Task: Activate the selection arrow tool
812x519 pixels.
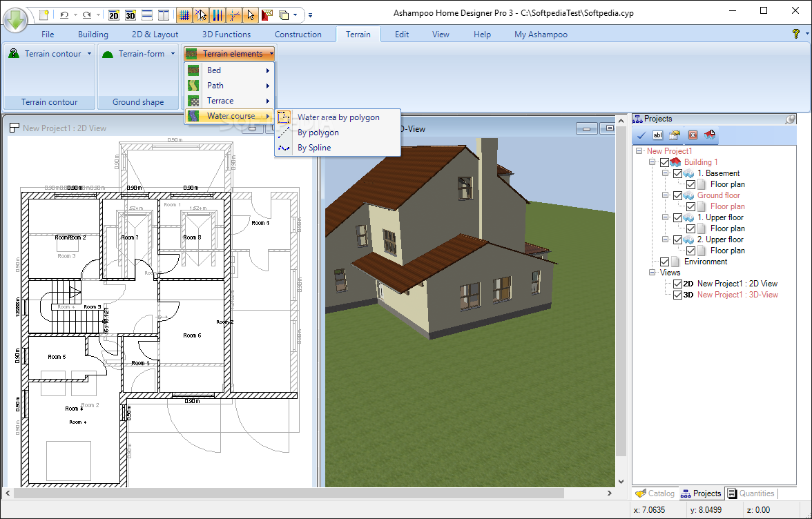Action: click(x=251, y=15)
